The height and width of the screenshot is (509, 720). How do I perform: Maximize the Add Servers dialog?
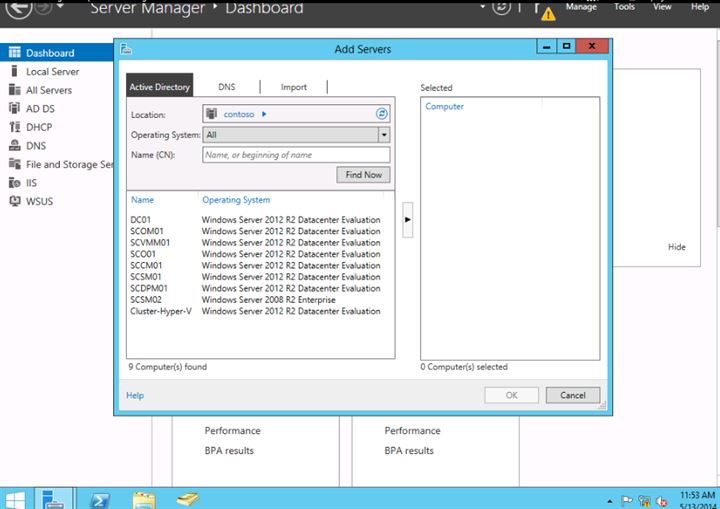pos(566,46)
